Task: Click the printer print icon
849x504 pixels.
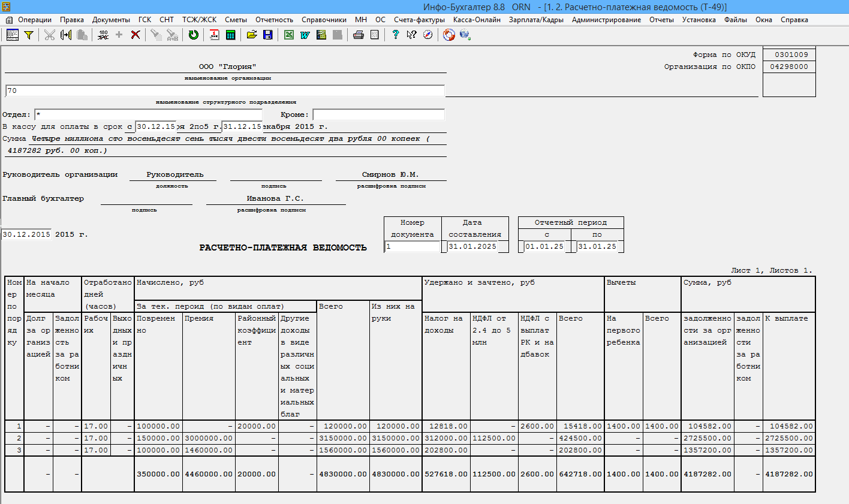Action: click(359, 35)
